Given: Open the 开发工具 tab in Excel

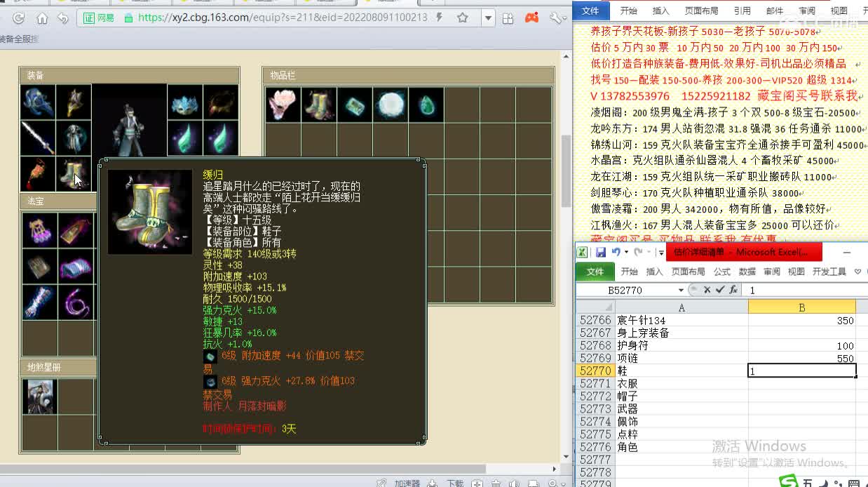Looking at the screenshot, I should click(x=829, y=272).
